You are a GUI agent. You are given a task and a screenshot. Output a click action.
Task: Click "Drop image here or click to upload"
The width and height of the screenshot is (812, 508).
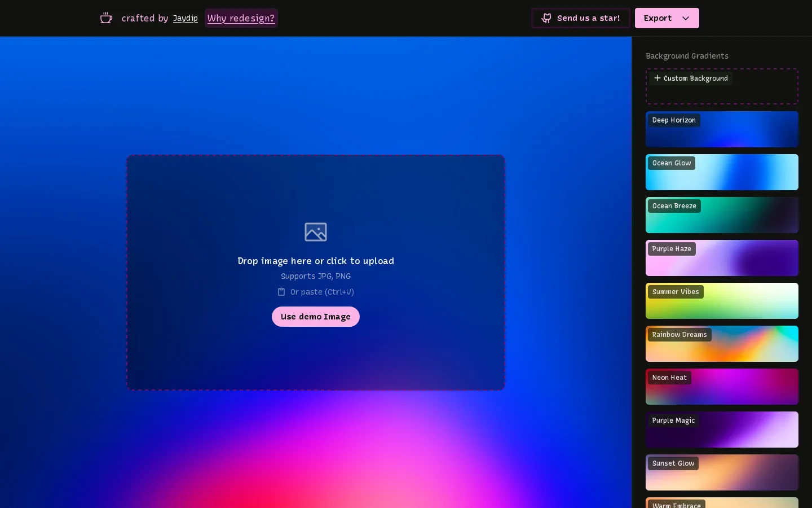pos(316,261)
